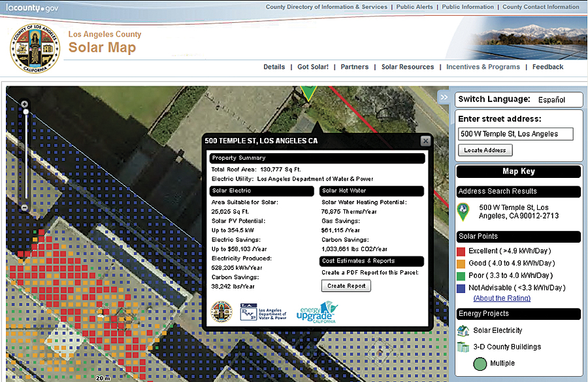The height and width of the screenshot is (382, 588).
Task: Click the '130,777 Sq Ft.' roof area value
Action: 280,169
